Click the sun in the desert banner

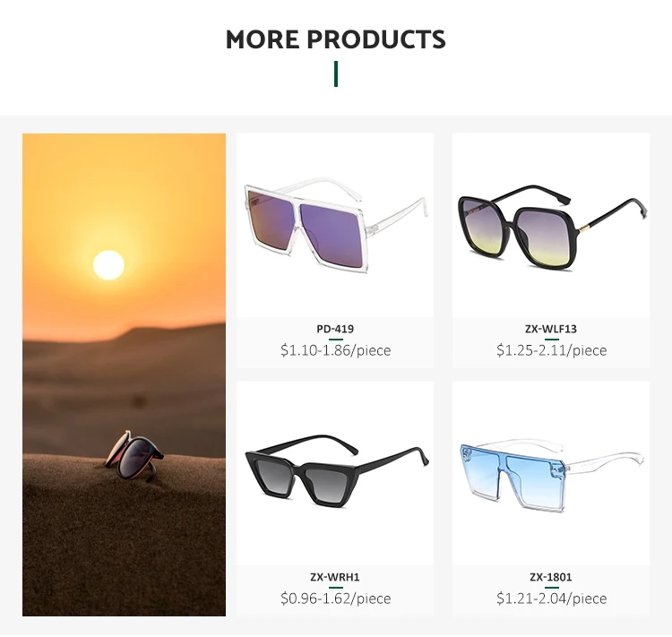tap(108, 265)
